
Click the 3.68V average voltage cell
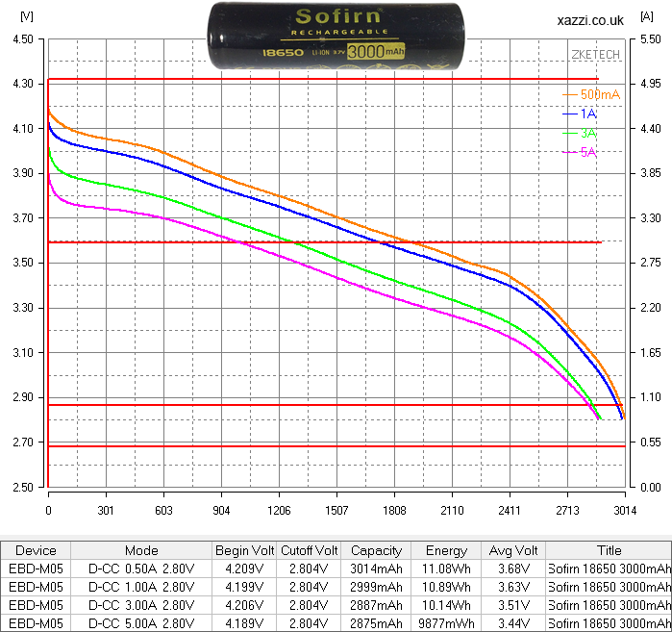513,569
